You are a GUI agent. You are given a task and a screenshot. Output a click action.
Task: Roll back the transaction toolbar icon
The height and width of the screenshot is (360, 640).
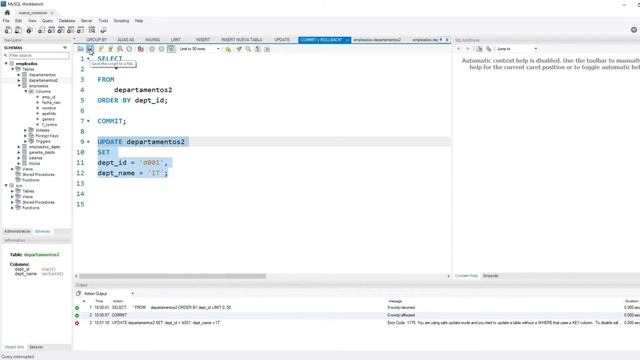(161, 49)
